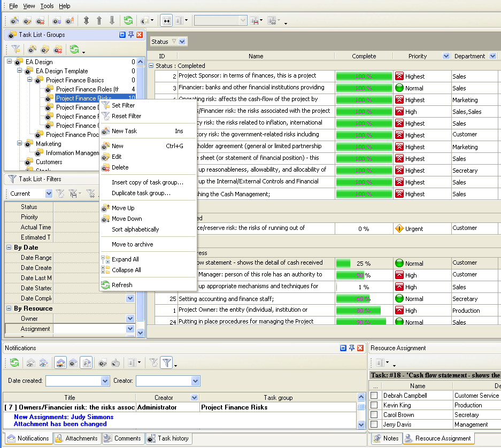Switch to the Attachments tab

77,438
